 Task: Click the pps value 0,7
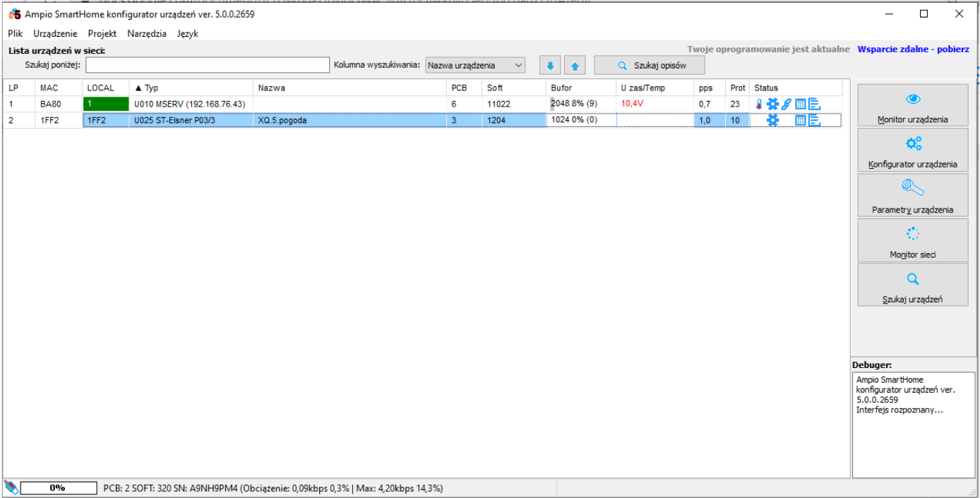point(705,104)
